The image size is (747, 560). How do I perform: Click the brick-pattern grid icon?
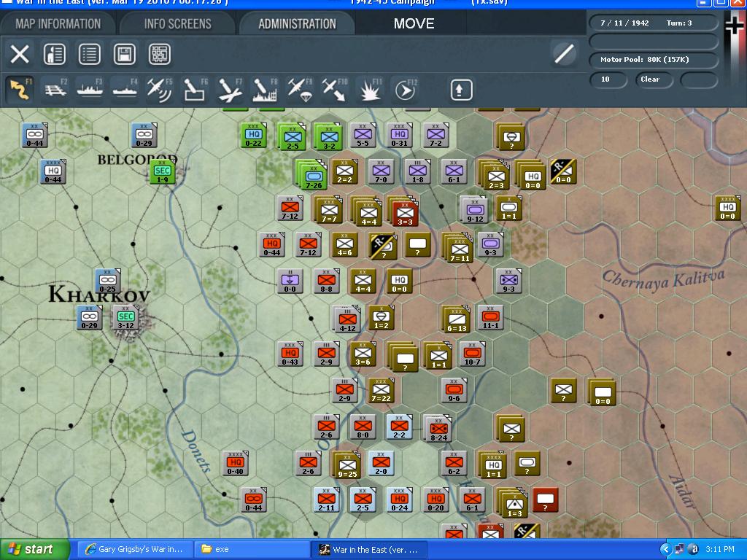(x=160, y=54)
